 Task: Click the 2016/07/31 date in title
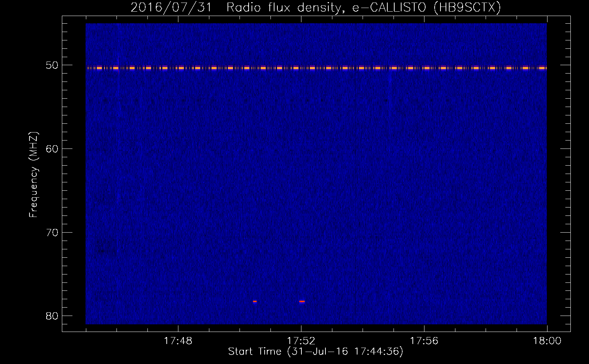[x=171, y=7]
